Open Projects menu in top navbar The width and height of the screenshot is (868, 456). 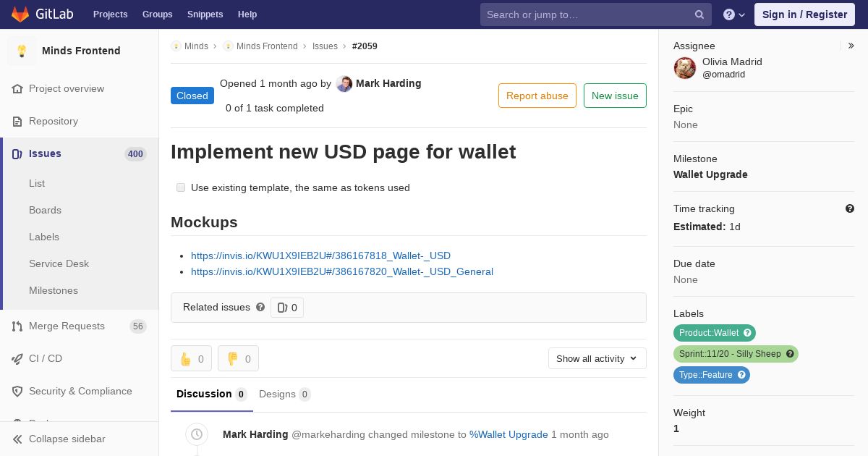(x=110, y=14)
